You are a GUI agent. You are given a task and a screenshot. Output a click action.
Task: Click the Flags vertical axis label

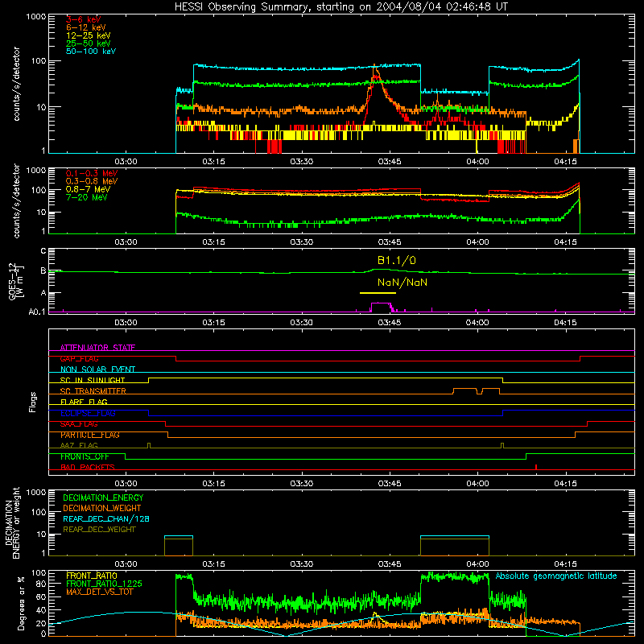pyautogui.click(x=33, y=402)
